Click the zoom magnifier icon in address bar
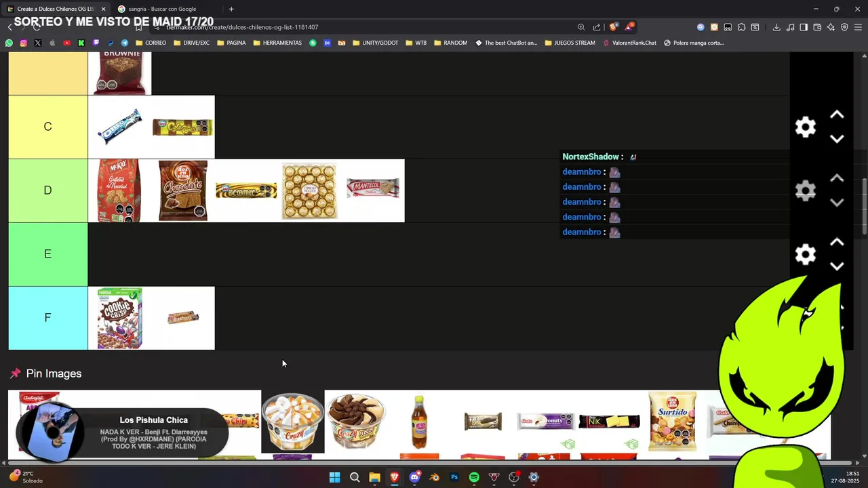Viewport: 868px width, 488px height. click(x=581, y=27)
